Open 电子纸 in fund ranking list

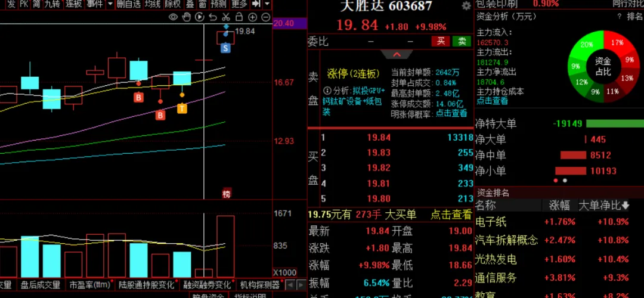pyautogui.click(x=491, y=222)
